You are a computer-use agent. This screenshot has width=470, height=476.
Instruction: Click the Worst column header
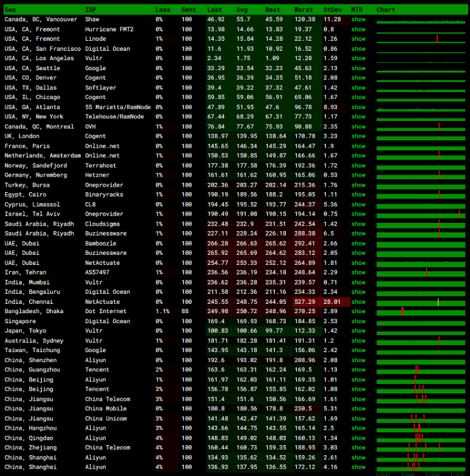303,10
